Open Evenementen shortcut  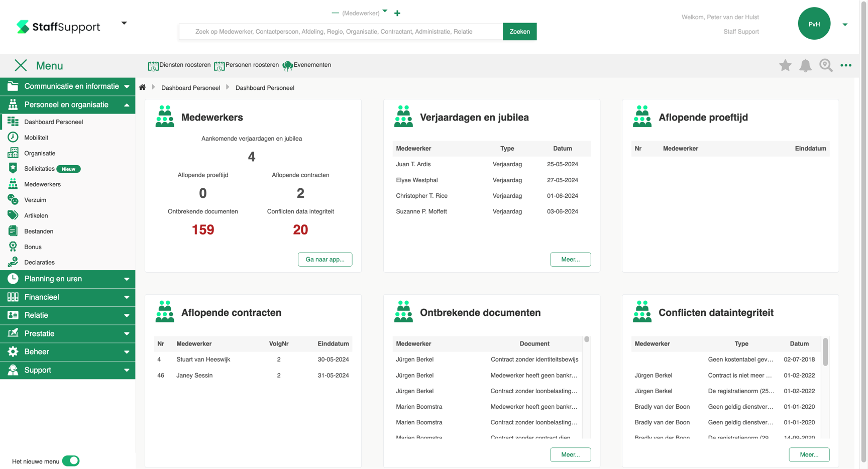307,65
